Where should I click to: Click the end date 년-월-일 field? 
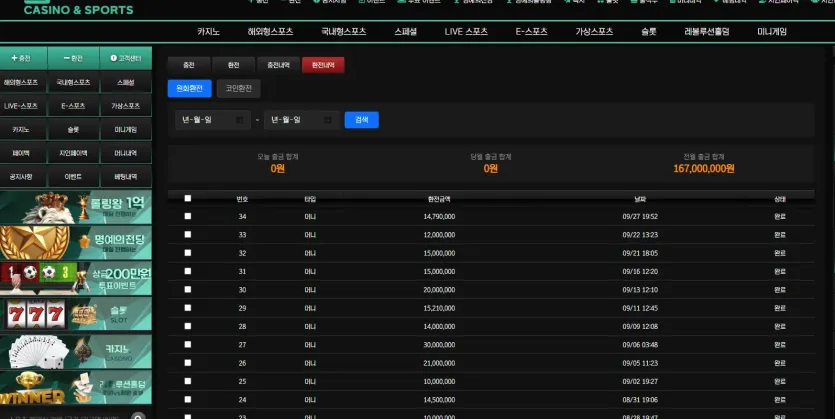[301, 120]
